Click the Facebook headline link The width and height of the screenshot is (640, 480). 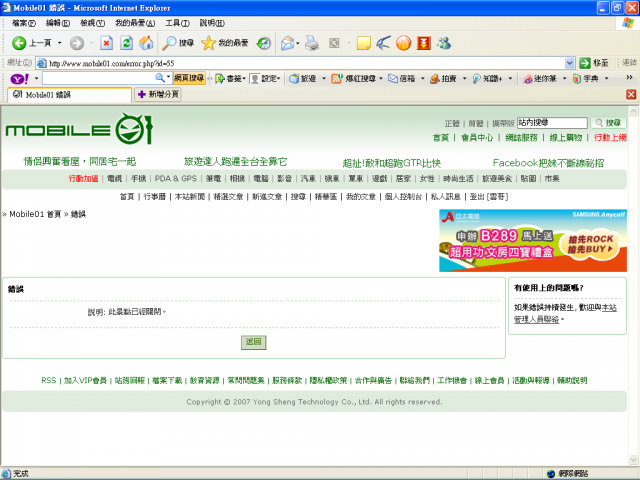[x=548, y=163]
